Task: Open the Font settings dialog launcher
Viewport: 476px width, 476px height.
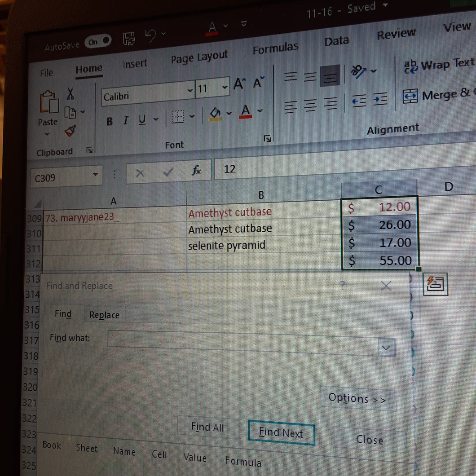Action: coord(267,138)
